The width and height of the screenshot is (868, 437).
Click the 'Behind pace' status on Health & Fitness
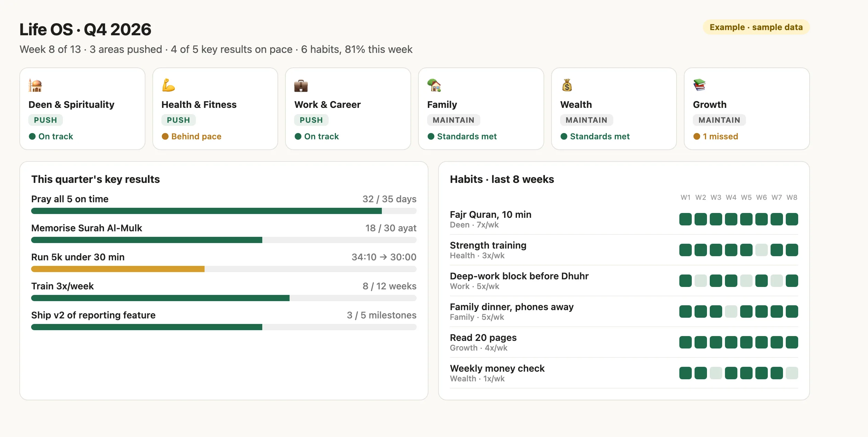pos(191,137)
